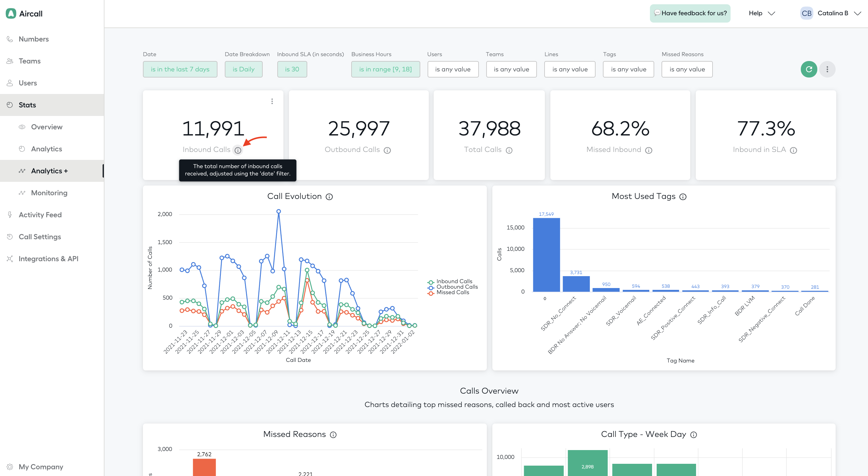Click the Call Evolution info icon
This screenshot has height=476, width=868.
tap(329, 197)
